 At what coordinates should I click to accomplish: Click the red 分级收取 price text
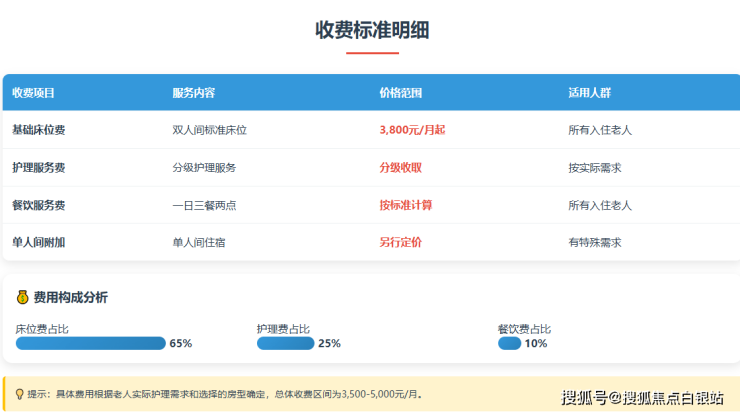point(400,167)
